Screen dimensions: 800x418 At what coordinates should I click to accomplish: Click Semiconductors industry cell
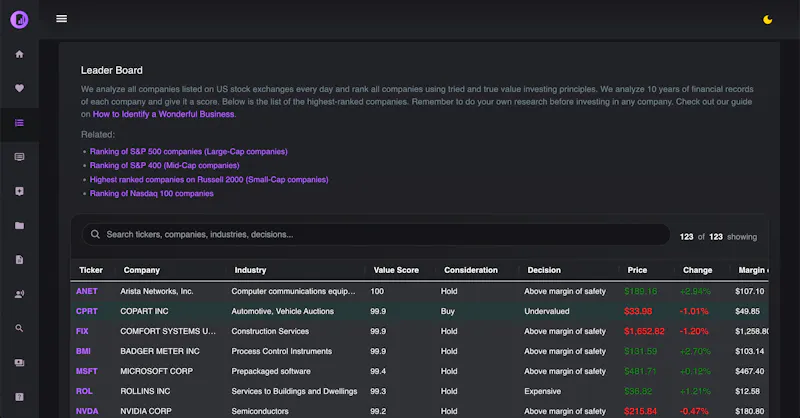(x=260, y=411)
